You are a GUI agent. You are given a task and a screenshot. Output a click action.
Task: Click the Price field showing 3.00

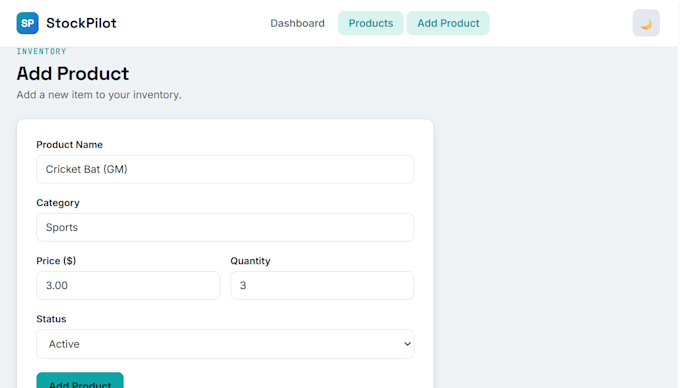pos(128,285)
